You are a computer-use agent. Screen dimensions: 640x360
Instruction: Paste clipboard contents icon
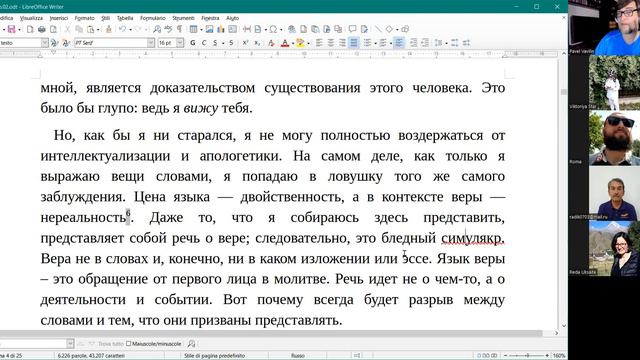[x=90, y=29]
